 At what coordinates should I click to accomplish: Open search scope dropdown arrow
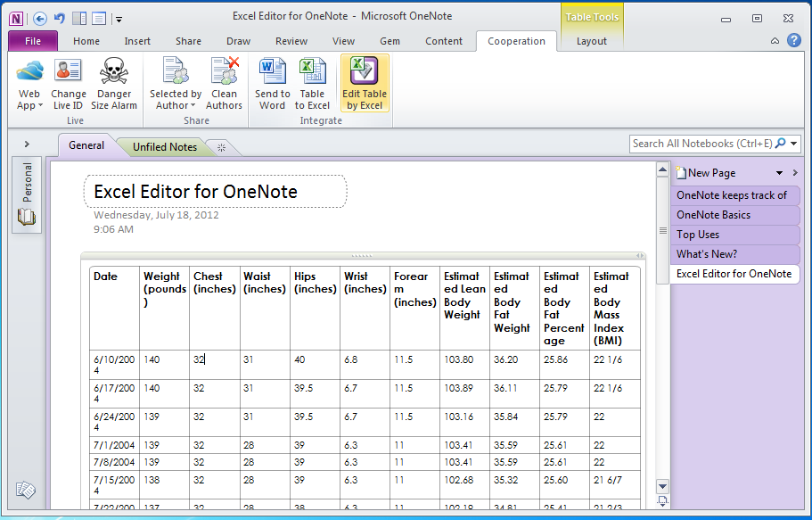click(794, 144)
